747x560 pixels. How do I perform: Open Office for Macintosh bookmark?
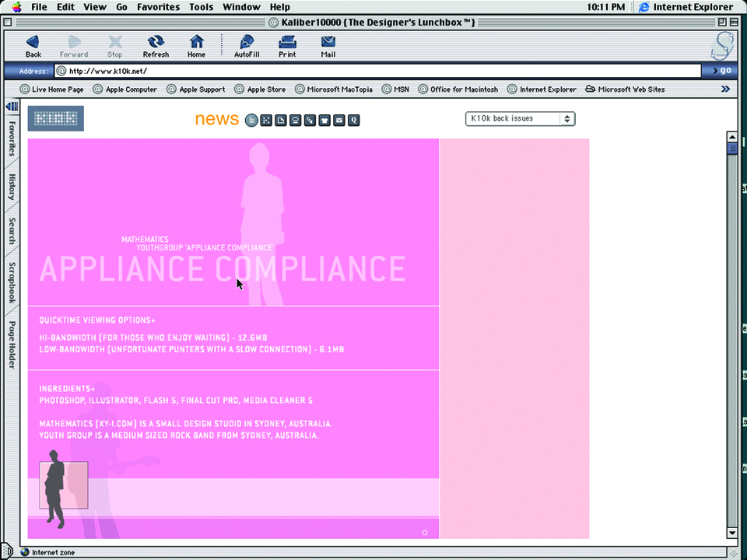click(458, 89)
